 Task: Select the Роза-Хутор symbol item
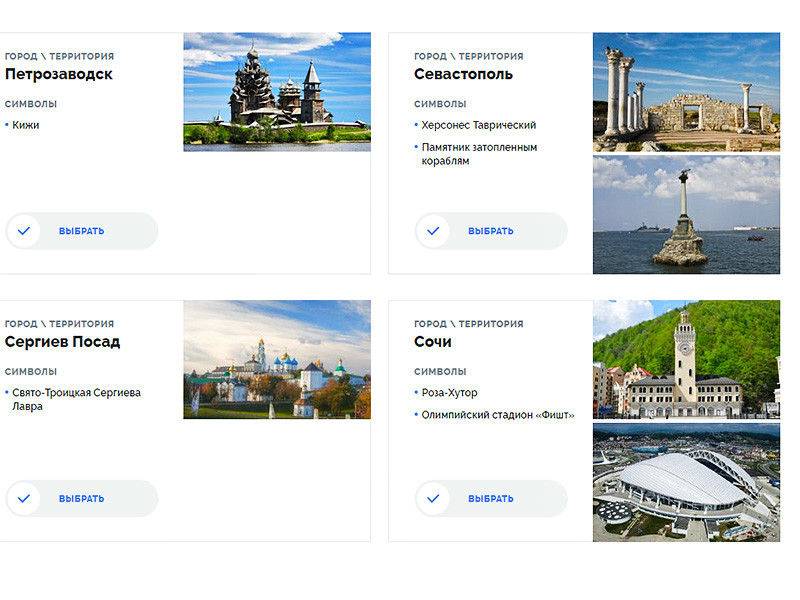[x=453, y=393]
